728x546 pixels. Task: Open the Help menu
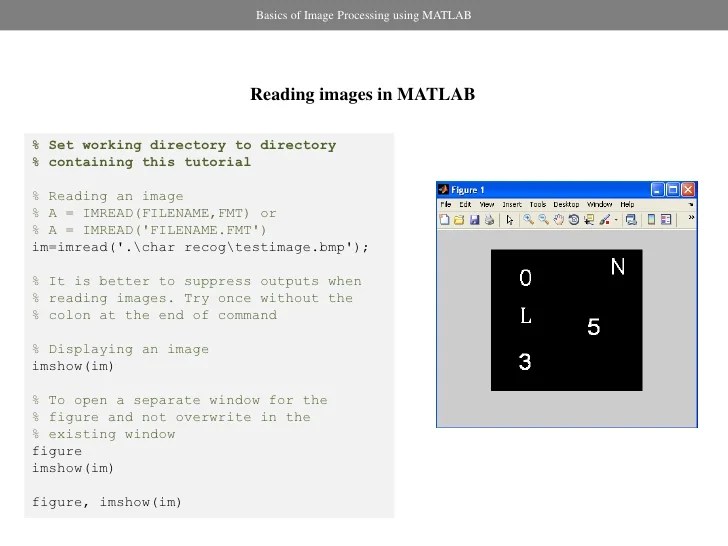[627, 204]
